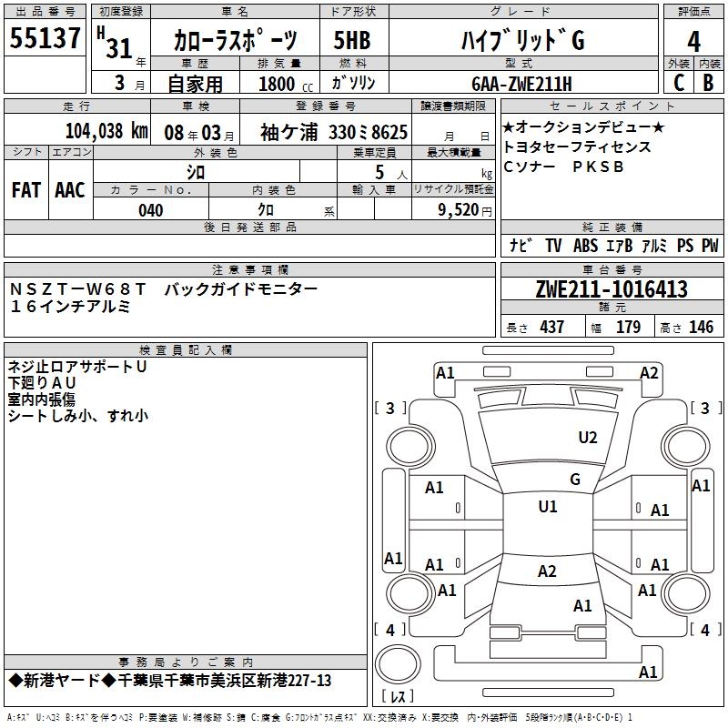The width and height of the screenshot is (728, 728).
Task: Click the 検査員記入欄 header
Action: 186,350
